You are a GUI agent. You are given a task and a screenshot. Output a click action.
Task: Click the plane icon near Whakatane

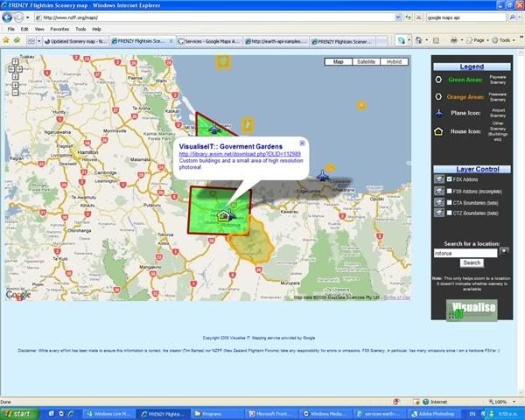(x=323, y=177)
